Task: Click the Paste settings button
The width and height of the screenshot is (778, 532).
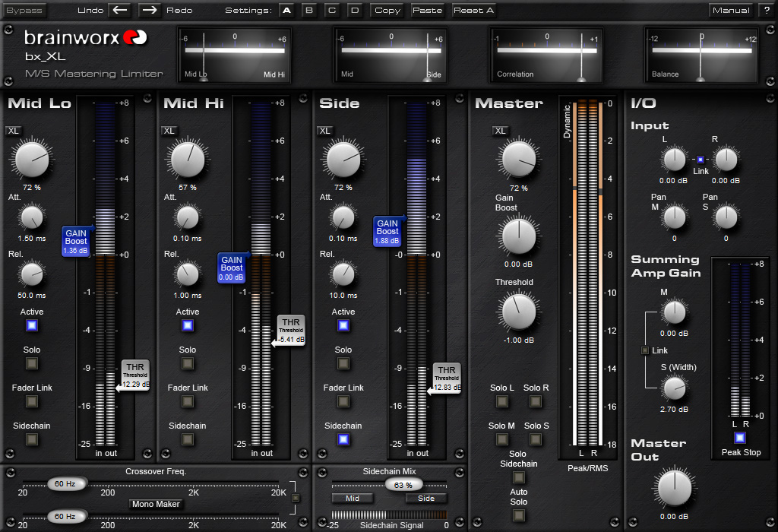Action: point(427,11)
